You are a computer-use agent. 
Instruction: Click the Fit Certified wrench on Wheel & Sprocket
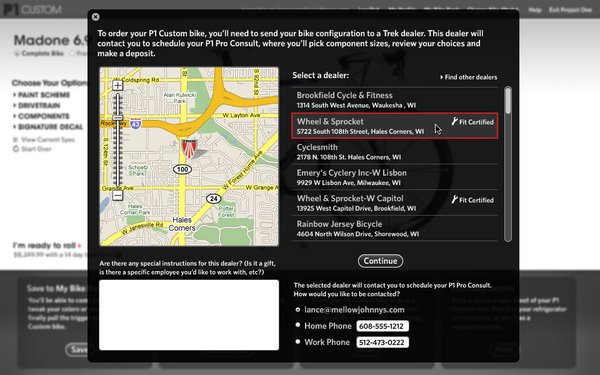(x=455, y=121)
